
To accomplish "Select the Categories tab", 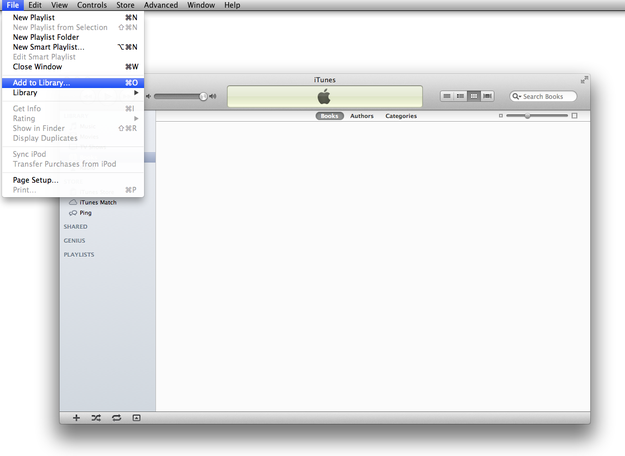I will tap(401, 116).
